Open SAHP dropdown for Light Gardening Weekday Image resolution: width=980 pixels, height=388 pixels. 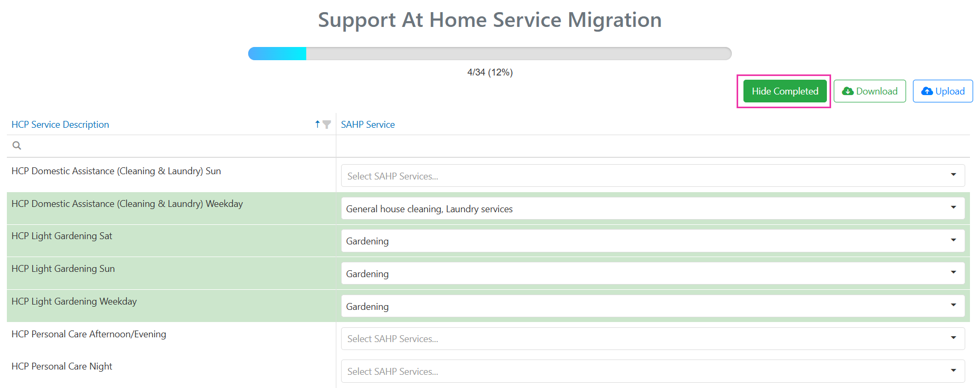pyautogui.click(x=653, y=306)
